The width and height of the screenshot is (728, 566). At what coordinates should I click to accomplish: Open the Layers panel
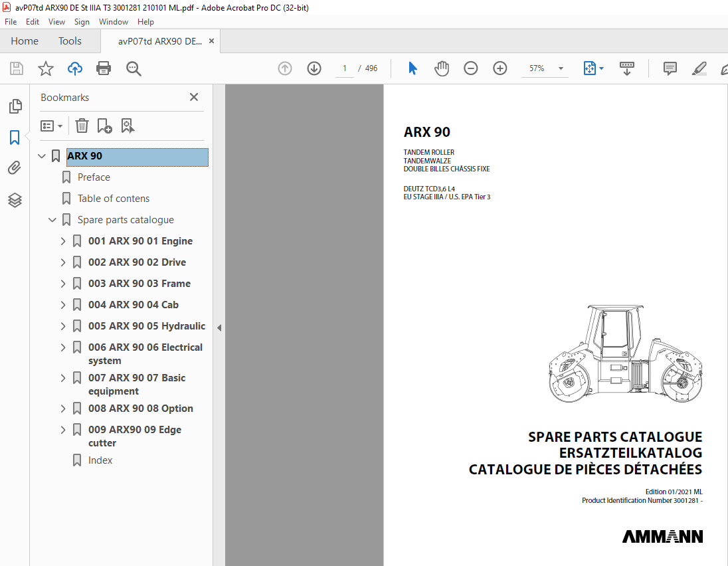click(15, 200)
